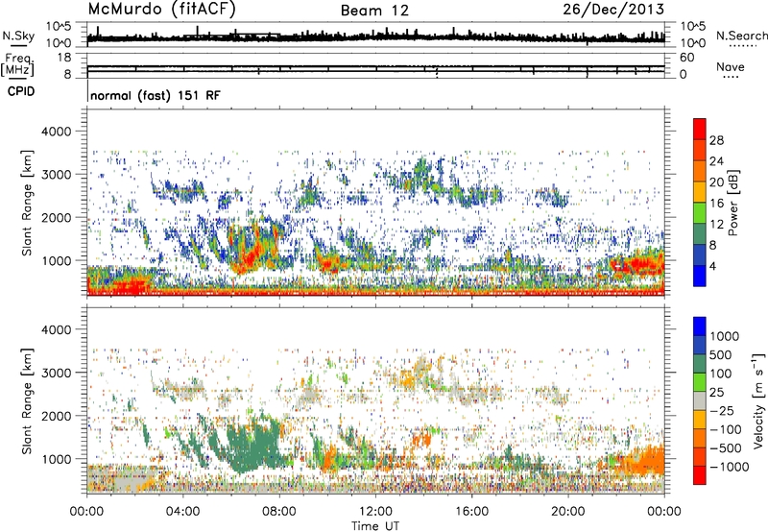The width and height of the screenshot is (768, 532).
Task: Click the frequency axis value '18'
Action: click(x=64, y=58)
